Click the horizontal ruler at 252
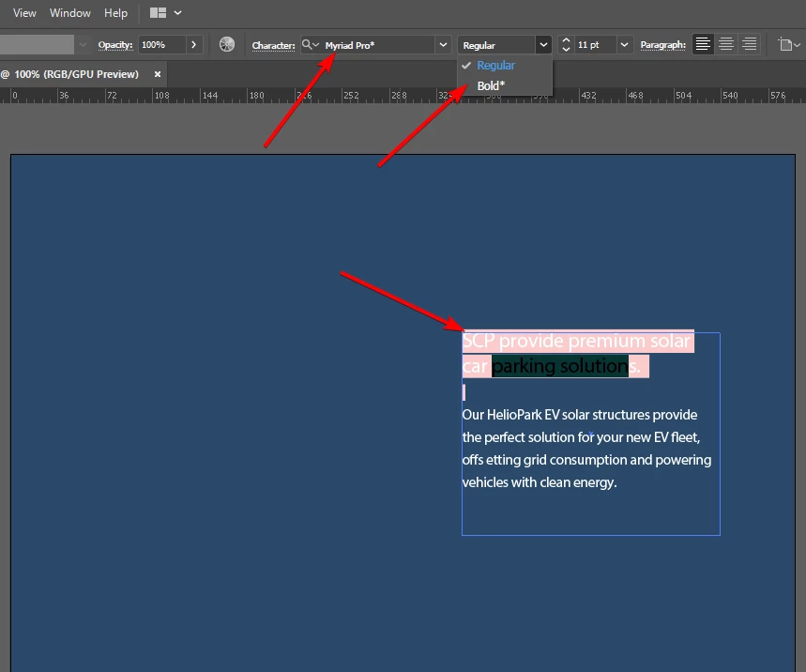The image size is (806, 672). click(x=351, y=96)
